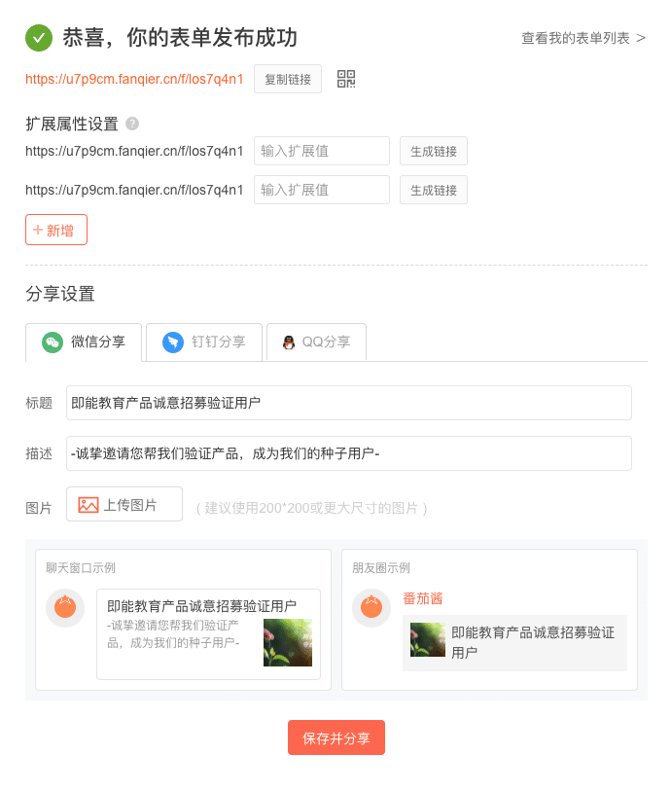Click the 保存并分享 button
Image resolution: width=672 pixels, height=791 pixels.
[336, 737]
